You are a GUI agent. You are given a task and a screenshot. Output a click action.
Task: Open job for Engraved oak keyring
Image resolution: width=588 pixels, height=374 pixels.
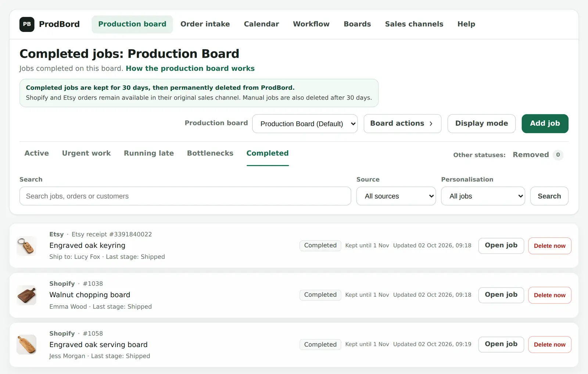(501, 246)
